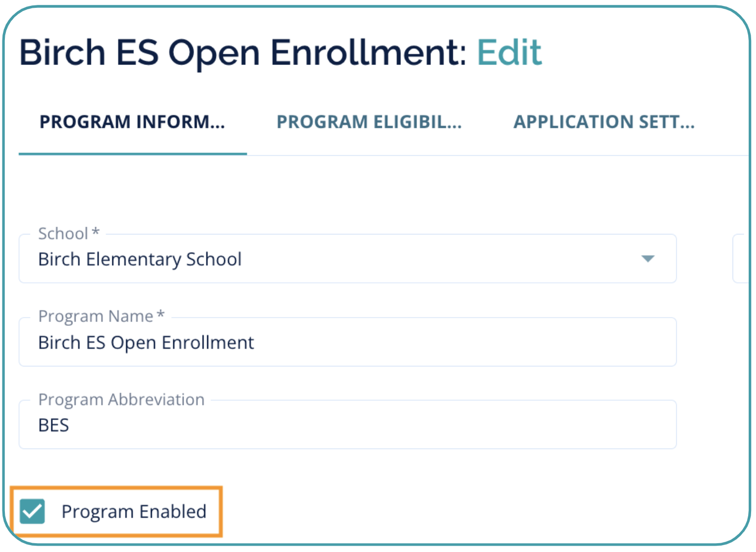This screenshot has height=552, width=756.
Task: Click the partially visible field at right edge
Action: tap(741, 258)
